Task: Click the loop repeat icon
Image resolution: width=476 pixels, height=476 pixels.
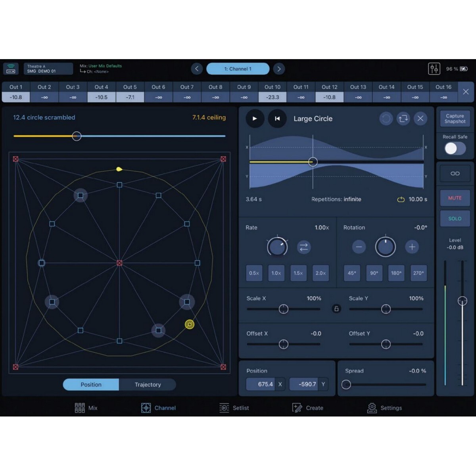Action: (x=403, y=119)
